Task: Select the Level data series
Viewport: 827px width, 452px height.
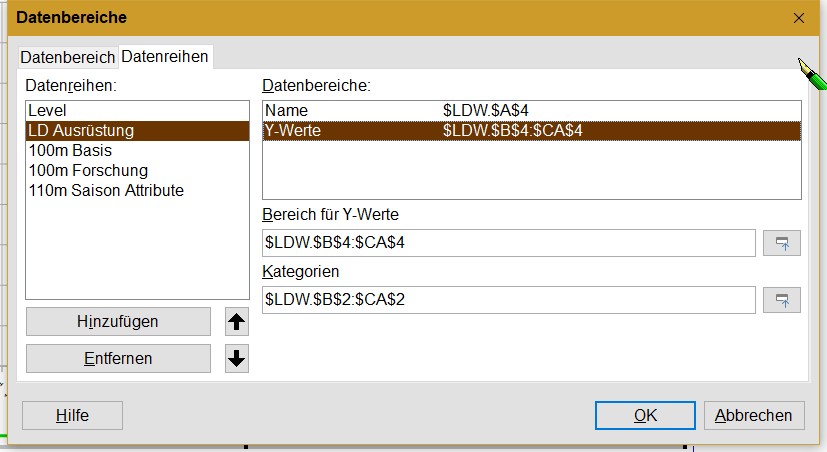Action: click(x=137, y=111)
